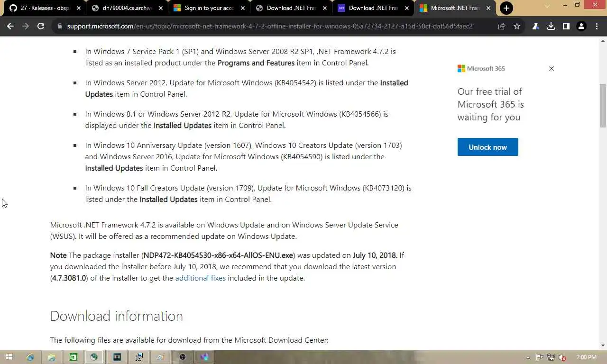Open the OBS round dark taskbar icon

click(x=183, y=357)
